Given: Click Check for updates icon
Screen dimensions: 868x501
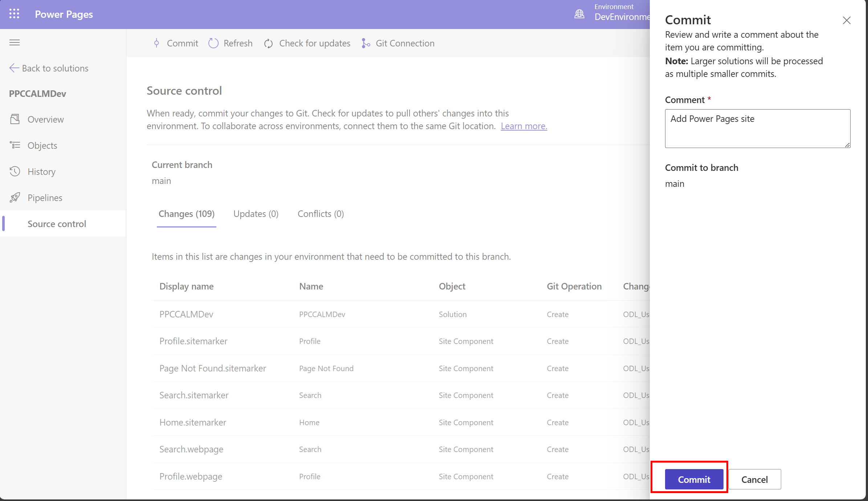Looking at the screenshot, I should [x=268, y=44].
